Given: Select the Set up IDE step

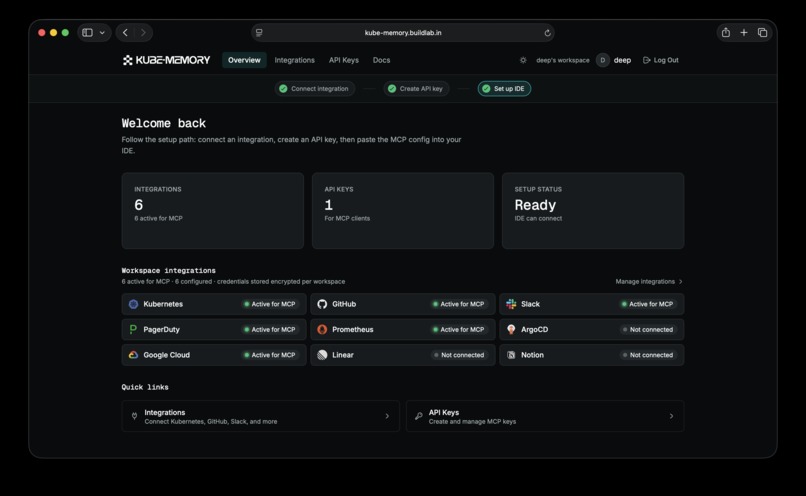Looking at the screenshot, I should (x=504, y=88).
